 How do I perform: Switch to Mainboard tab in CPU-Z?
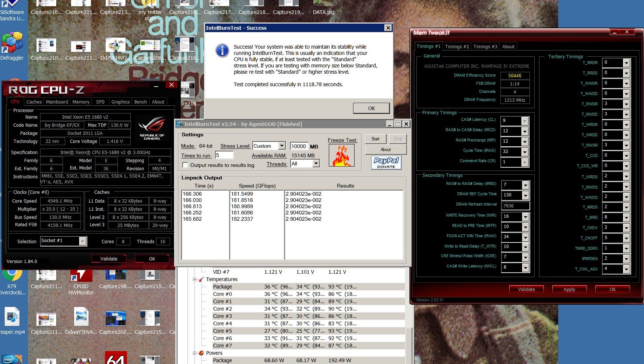coord(57,102)
